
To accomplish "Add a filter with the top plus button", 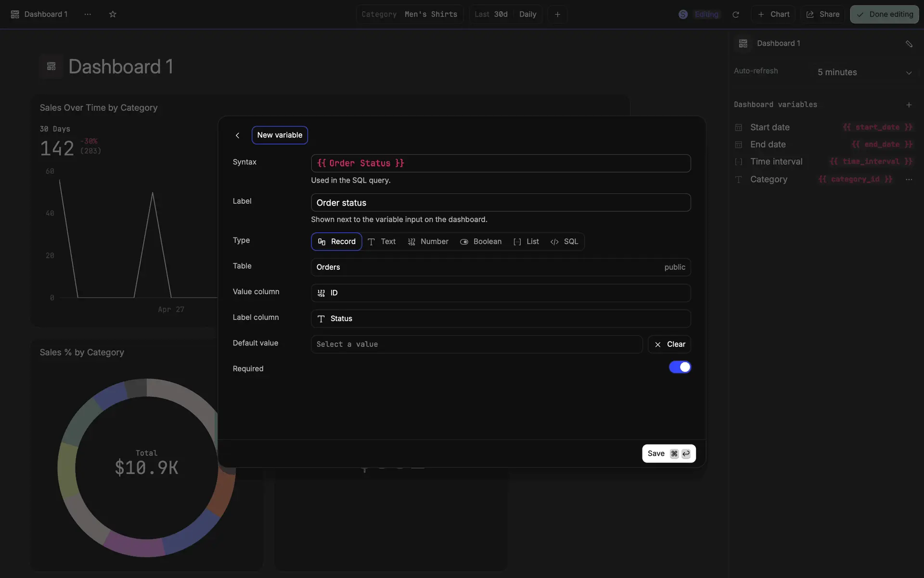I will 557,14.
